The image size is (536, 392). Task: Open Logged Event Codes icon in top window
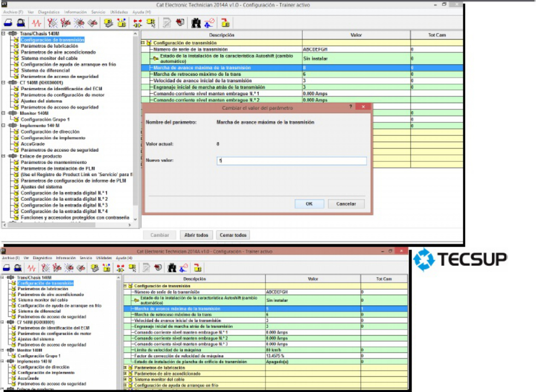click(x=92, y=23)
